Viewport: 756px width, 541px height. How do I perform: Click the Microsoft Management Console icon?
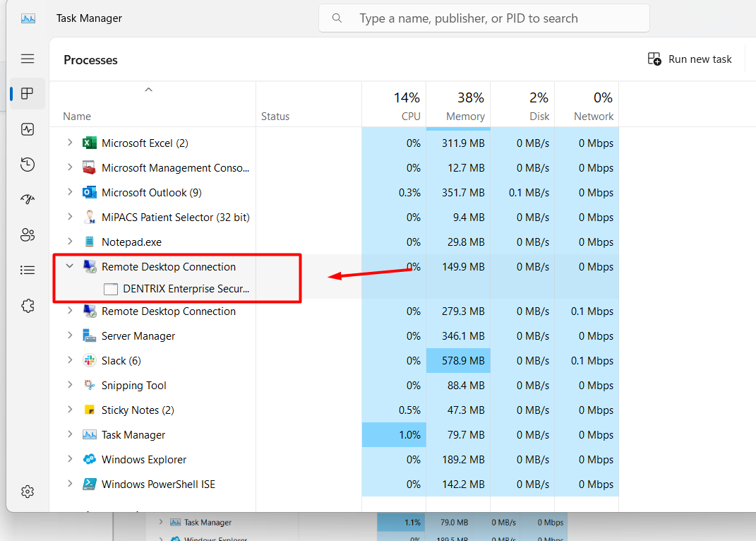point(89,168)
